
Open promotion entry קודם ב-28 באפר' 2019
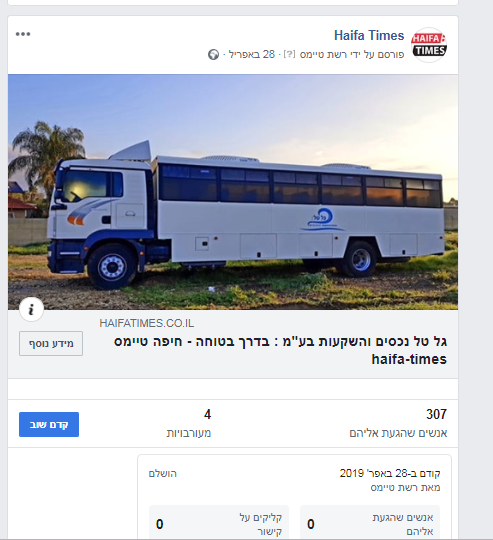390,473
